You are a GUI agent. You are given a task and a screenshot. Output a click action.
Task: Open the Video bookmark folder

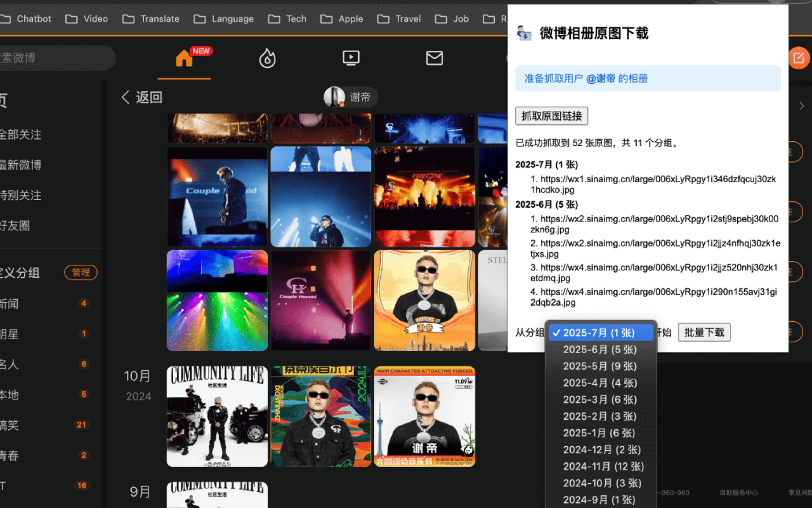[87, 19]
